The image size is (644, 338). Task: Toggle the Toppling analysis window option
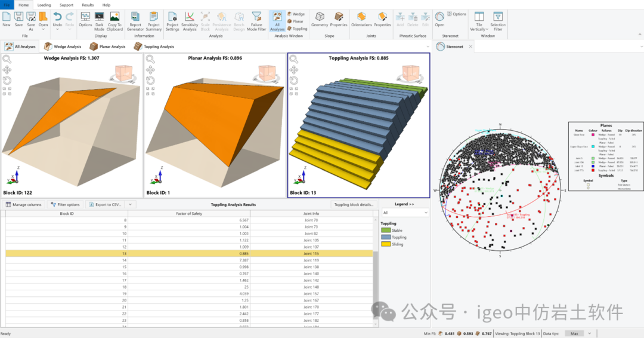click(x=297, y=29)
